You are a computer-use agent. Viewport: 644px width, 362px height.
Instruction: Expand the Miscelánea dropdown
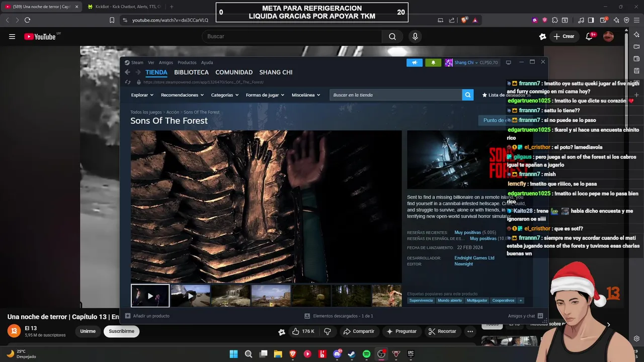(x=306, y=95)
